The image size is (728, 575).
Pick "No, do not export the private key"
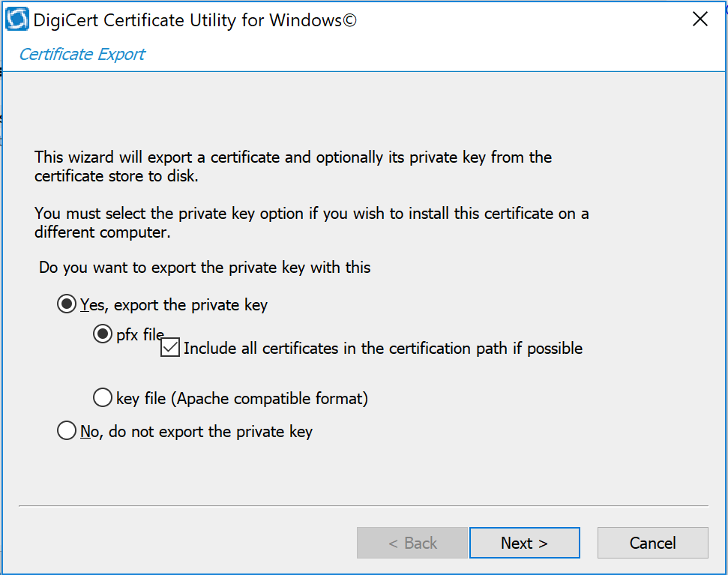pyautogui.click(x=67, y=430)
